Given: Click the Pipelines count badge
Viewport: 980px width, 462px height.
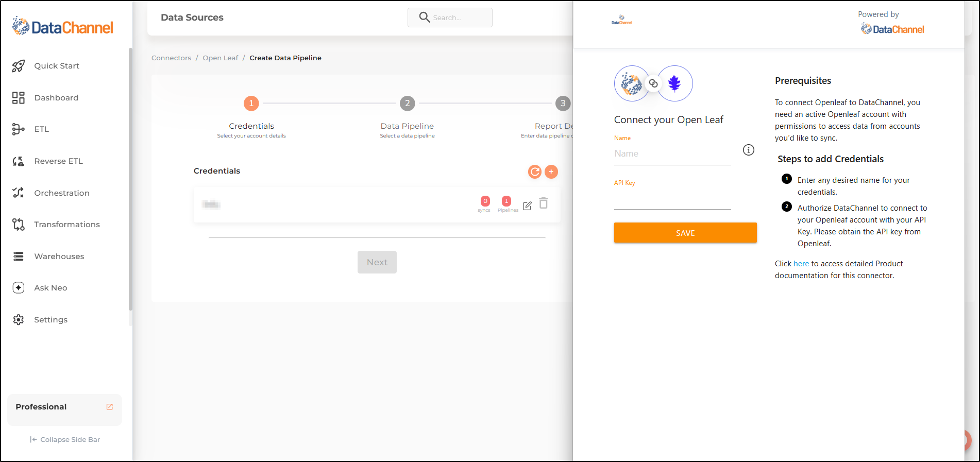Looking at the screenshot, I should point(506,201).
